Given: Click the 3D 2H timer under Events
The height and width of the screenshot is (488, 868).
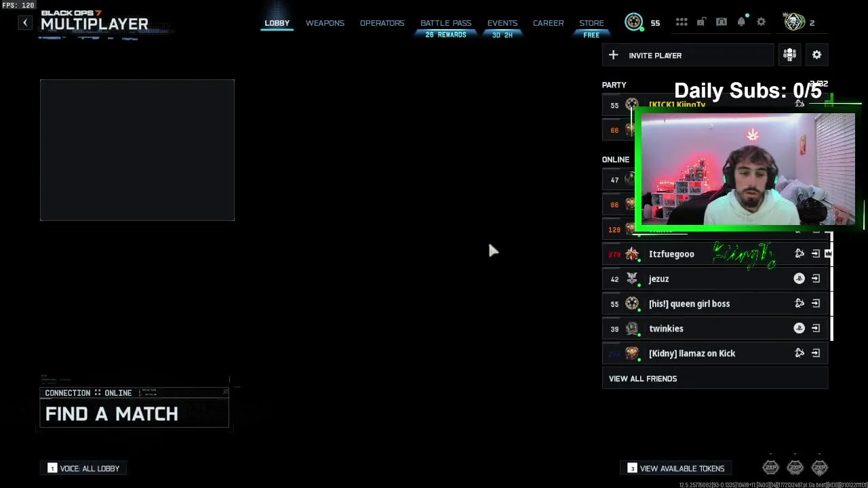Looking at the screenshot, I should click(502, 35).
